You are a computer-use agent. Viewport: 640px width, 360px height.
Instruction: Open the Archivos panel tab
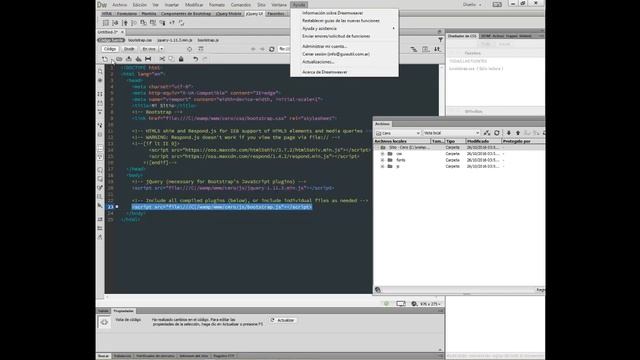[382, 124]
